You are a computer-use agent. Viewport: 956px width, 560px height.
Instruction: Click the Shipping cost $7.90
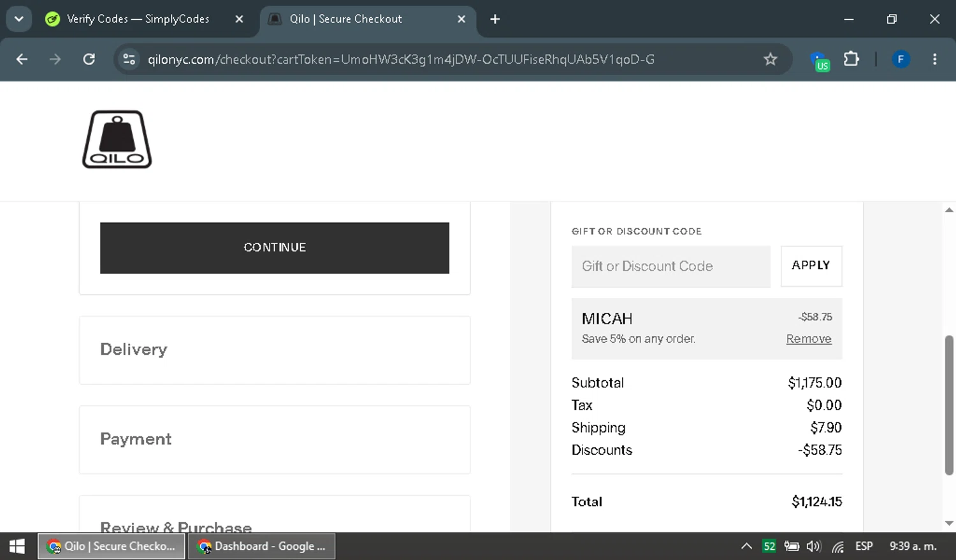click(x=826, y=427)
